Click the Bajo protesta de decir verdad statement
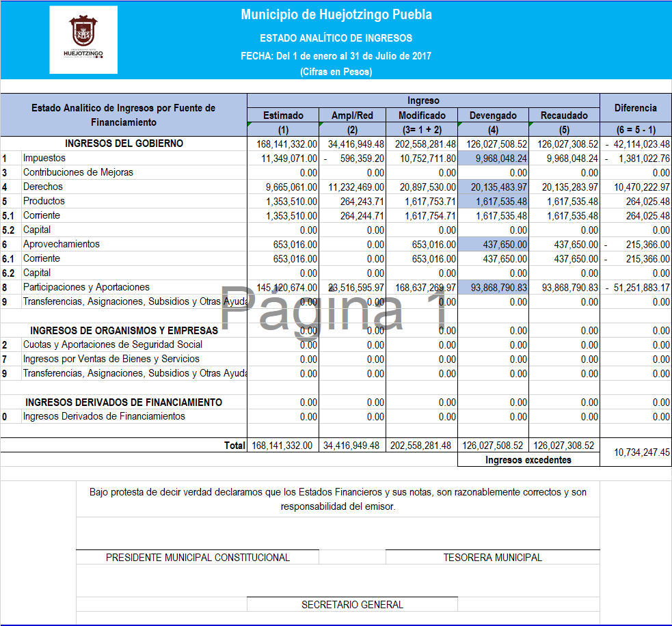This screenshot has width=672, height=626. click(338, 499)
